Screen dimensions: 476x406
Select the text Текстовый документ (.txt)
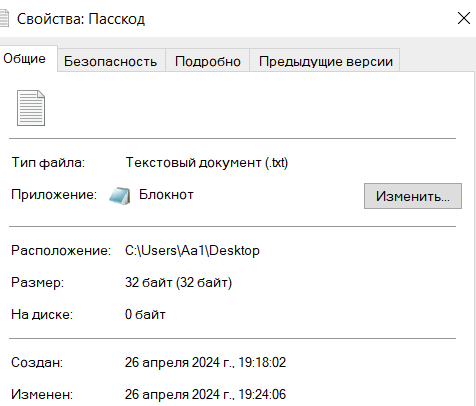tap(207, 163)
